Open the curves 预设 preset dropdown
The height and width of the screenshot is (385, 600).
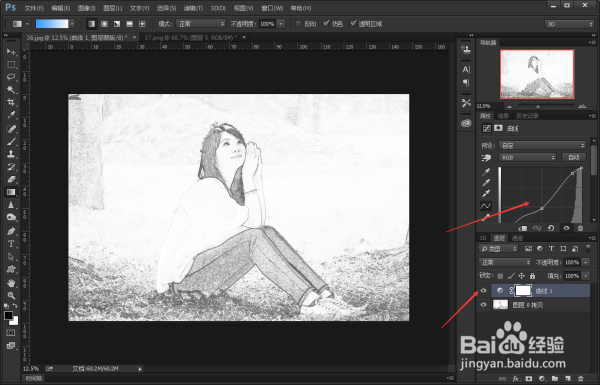pos(542,145)
